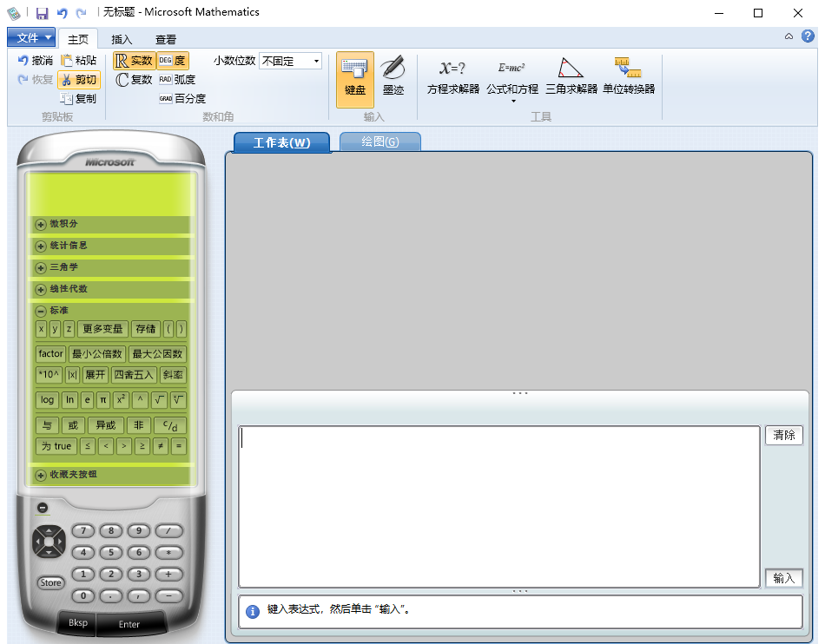Image resolution: width=825 pixels, height=644 pixels.
Task: Click the Undo arrow in quick access bar
Action: click(x=62, y=13)
